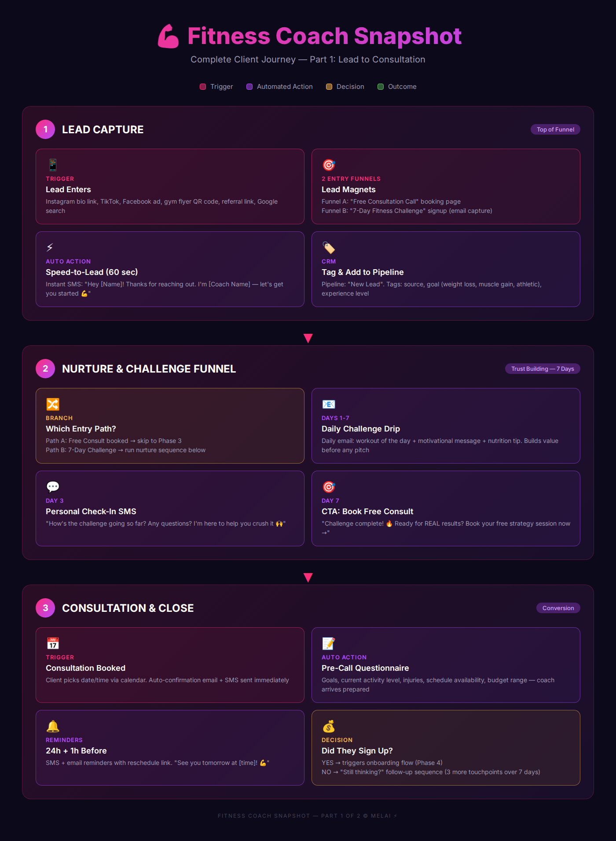Click the bell Reminders icon
Image resolution: width=616 pixels, height=841 pixels.
[x=53, y=726]
